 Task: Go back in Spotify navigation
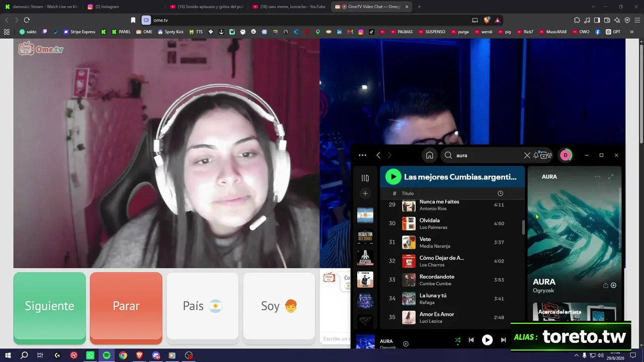tap(378, 155)
